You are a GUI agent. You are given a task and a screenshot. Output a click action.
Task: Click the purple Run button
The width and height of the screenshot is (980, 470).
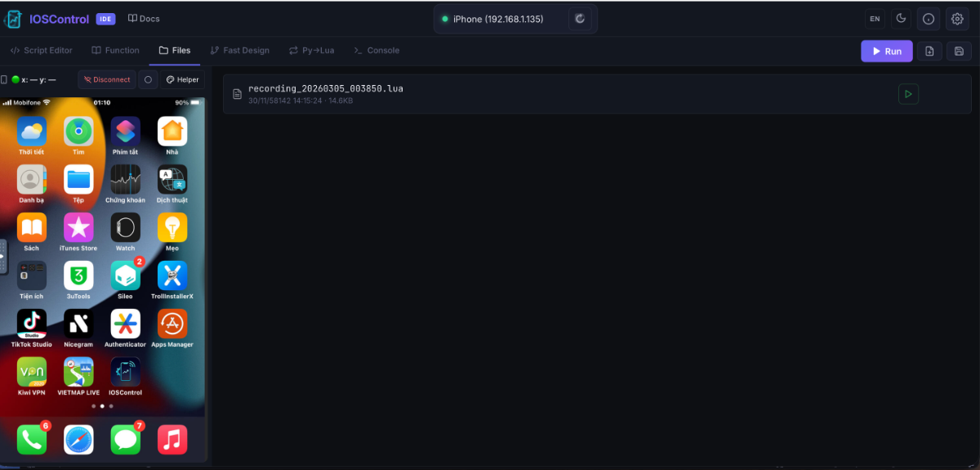pyautogui.click(x=886, y=51)
